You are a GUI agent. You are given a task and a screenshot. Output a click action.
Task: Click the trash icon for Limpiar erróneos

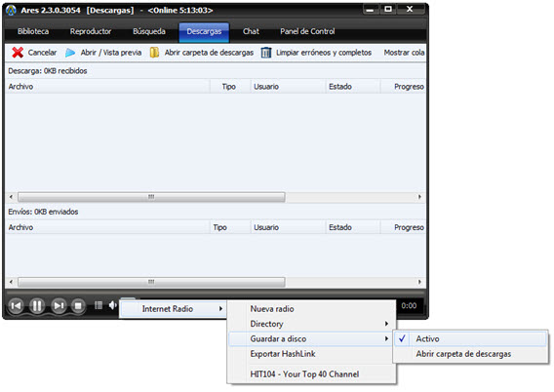coord(266,53)
